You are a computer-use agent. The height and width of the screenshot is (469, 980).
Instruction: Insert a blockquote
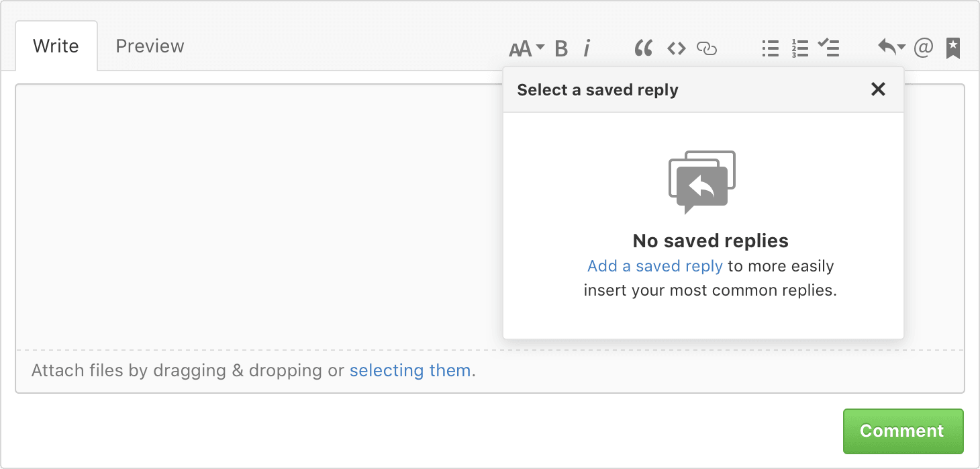(x=643, y=47)
